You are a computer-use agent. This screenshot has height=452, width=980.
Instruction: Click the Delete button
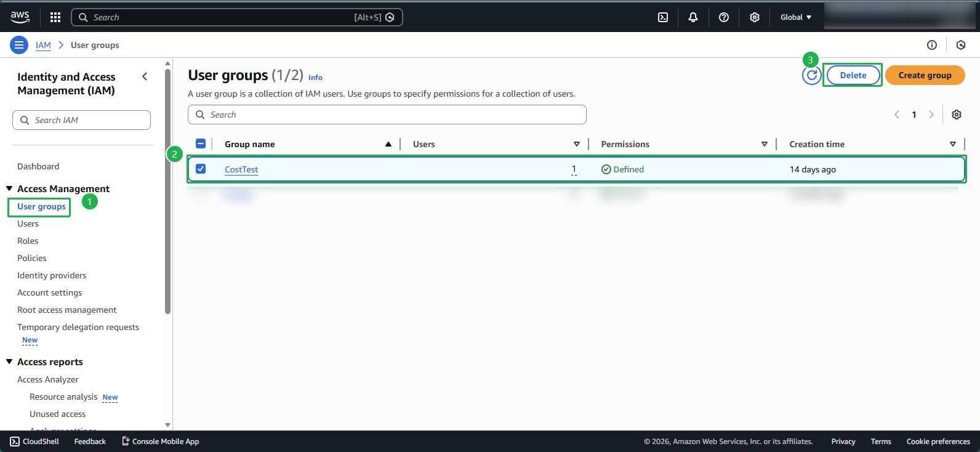tap(853, 75)
